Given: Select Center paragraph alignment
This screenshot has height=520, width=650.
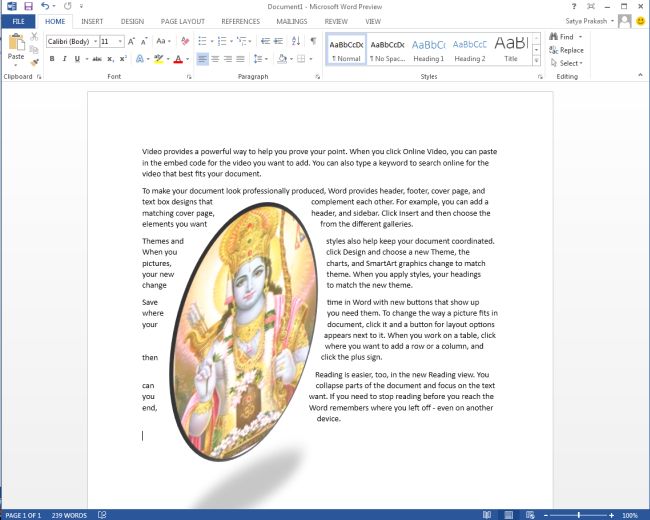Looking at the screenshot, I should [215, 59].
